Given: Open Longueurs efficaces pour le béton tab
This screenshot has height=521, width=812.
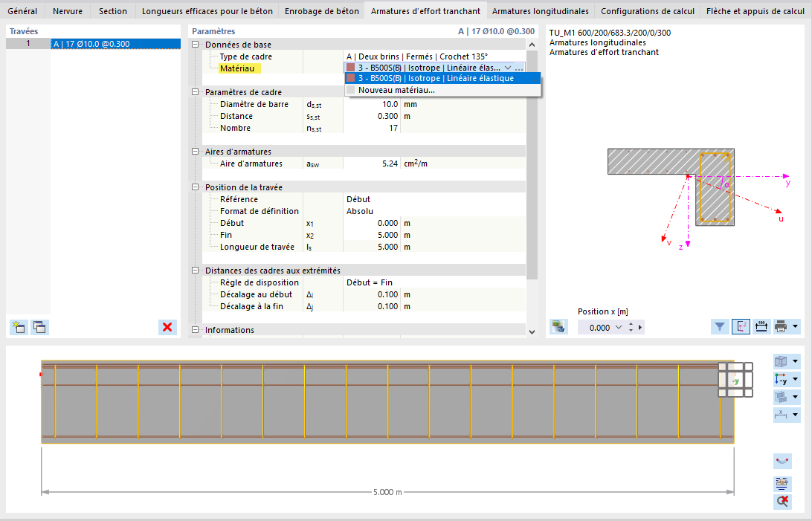Looking at the screenshot, I should coord(207,11).
